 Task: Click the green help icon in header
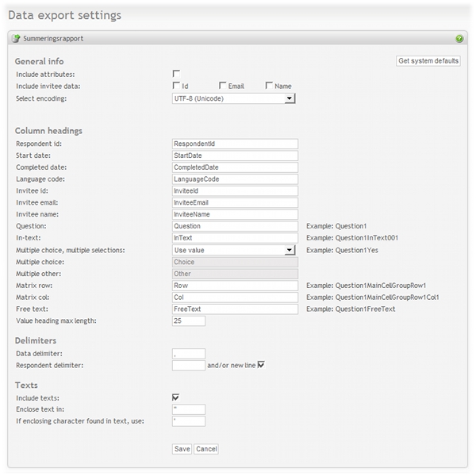coord(459,39)
